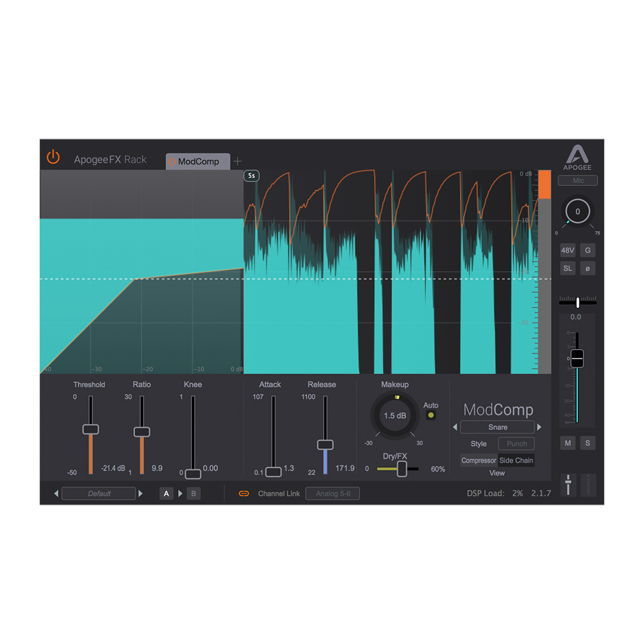This screenshot has height=644, width=644.
Task: Open the Analog 5-6 channel link dropdown
Action: tap(332, 493)
